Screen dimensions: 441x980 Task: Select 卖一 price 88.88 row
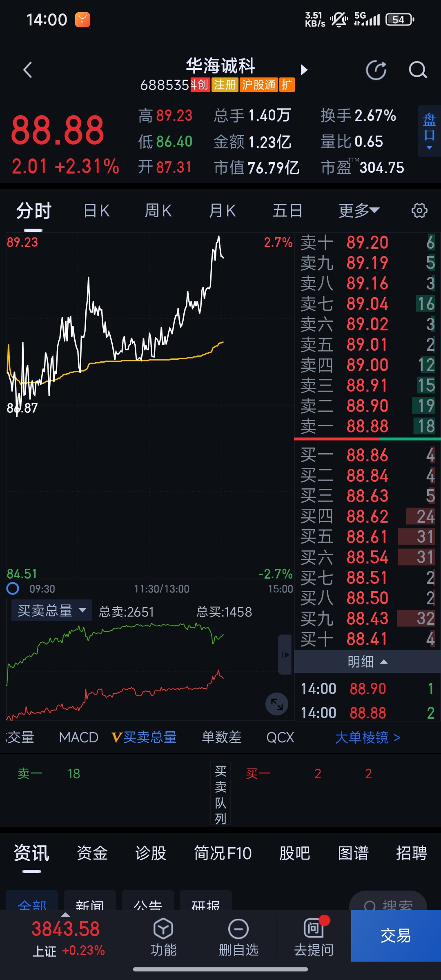click(x=367, y=426)
